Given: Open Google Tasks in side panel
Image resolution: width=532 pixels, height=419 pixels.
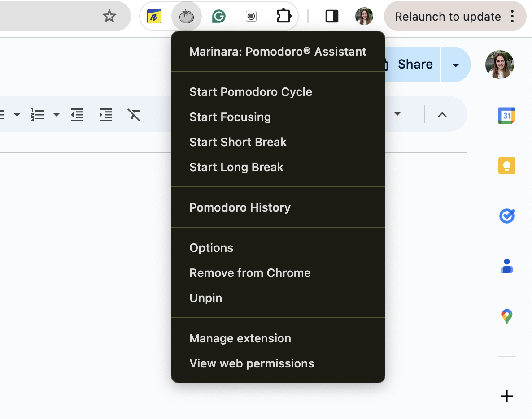Looking at the screenshot, I should click(506, 216).
